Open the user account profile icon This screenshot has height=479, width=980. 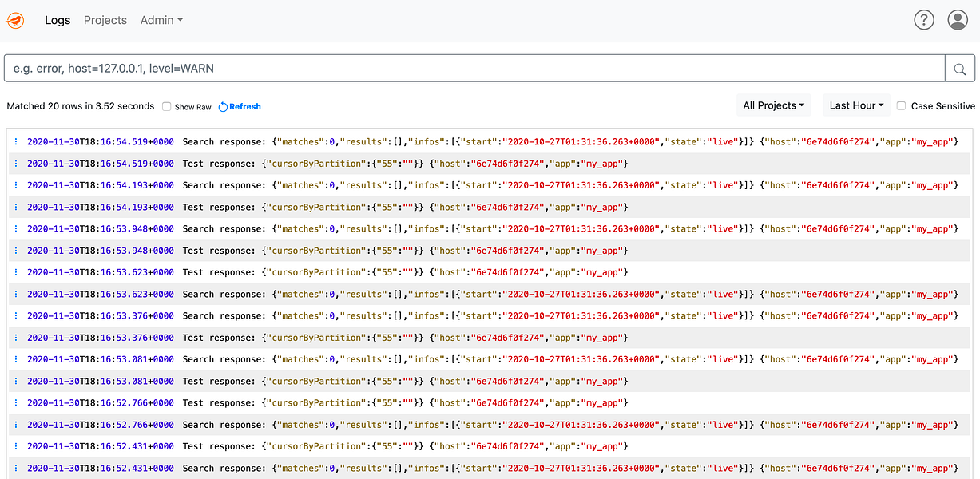(958, 20)
